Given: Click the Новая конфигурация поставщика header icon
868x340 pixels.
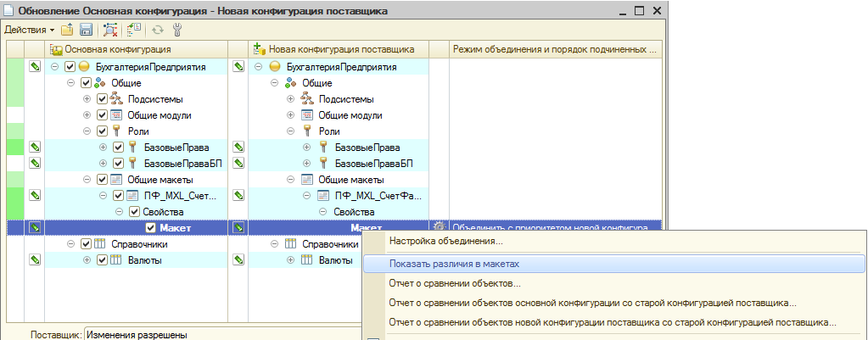Looking at the screenshot, I should tap(260, 49).
